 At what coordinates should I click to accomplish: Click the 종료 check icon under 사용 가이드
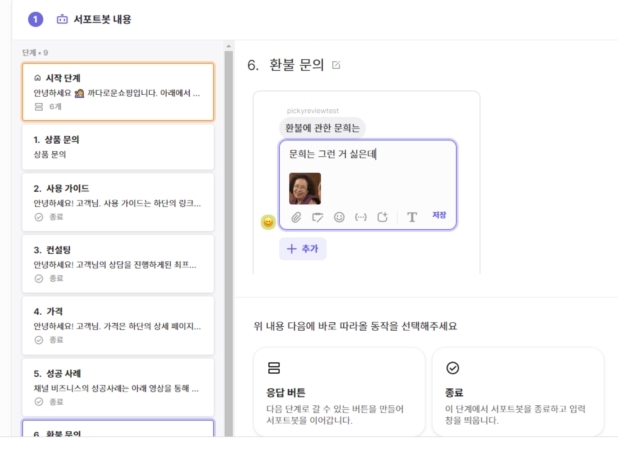pyautogui.click(x=39, y=217)
